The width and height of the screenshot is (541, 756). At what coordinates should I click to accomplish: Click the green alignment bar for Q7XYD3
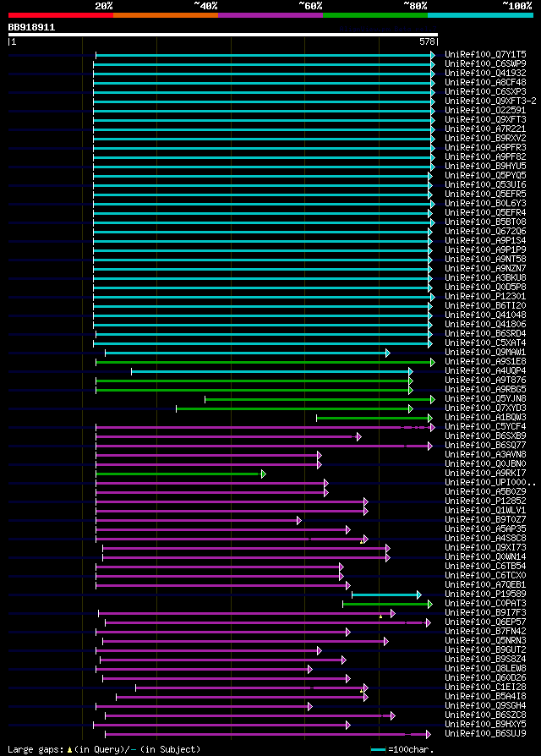(294, 408)
